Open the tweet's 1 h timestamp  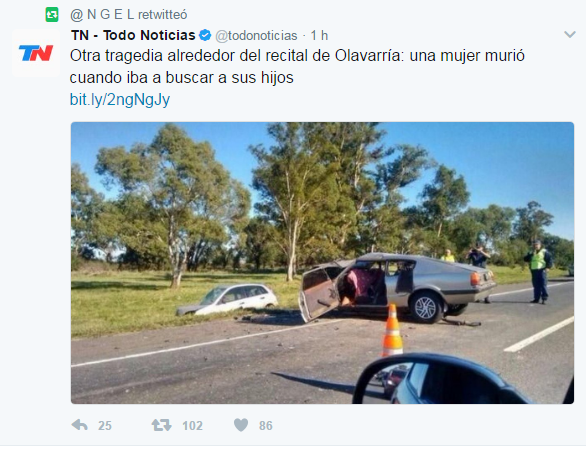click(x=319, y=36)
